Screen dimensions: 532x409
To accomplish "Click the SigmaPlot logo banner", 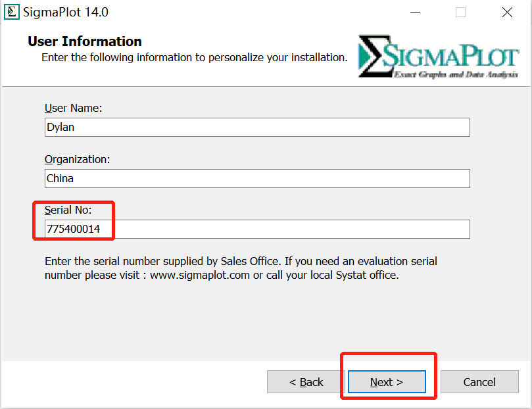I will click(x=438, y=57).
